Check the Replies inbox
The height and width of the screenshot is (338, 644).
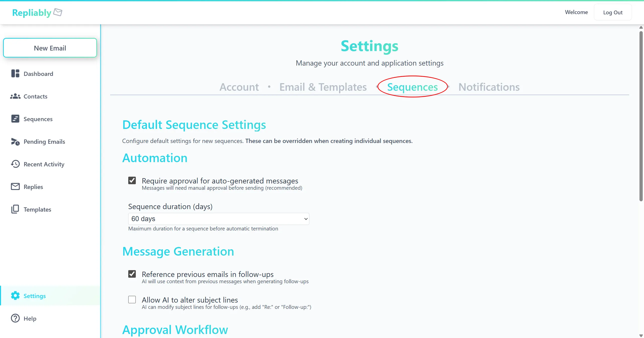point(33,187)
